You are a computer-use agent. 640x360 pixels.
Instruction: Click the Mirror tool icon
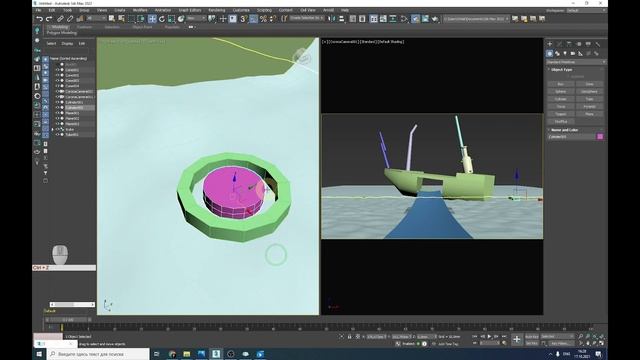332,19
